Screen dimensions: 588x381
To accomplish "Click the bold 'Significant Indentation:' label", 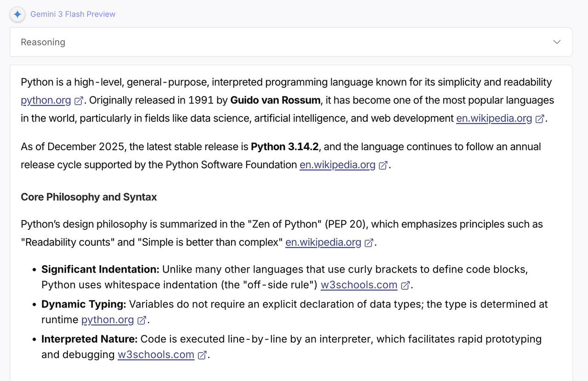I will pyautogui.click(x=101, y=269).
